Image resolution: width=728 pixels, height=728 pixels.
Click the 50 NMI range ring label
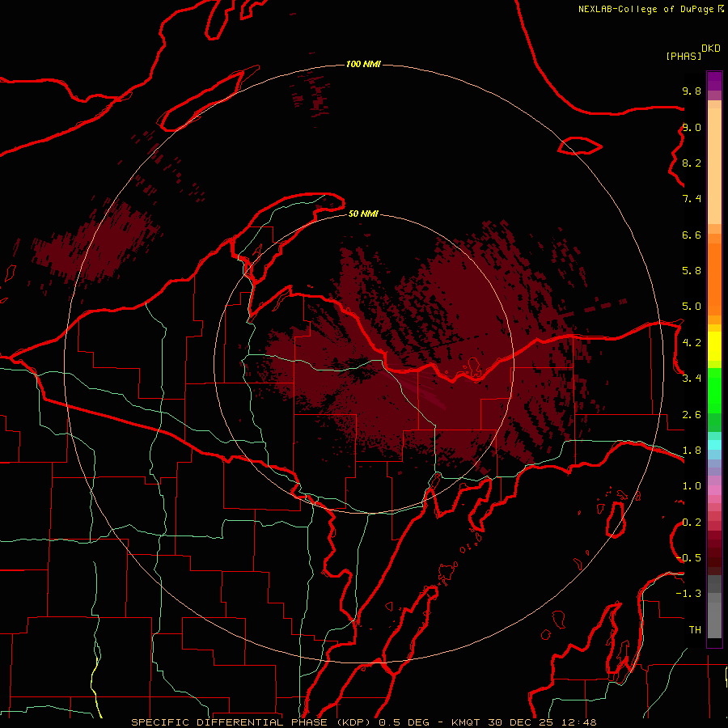point(363,214)
